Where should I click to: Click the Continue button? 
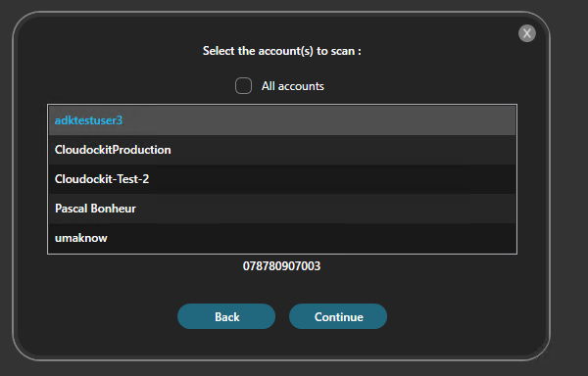click(338, 316)
